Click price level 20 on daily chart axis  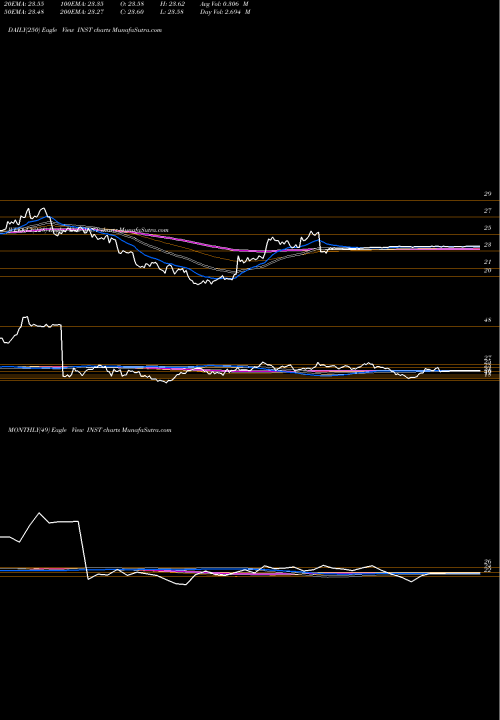pyautogui.click(x=487, y=270)
